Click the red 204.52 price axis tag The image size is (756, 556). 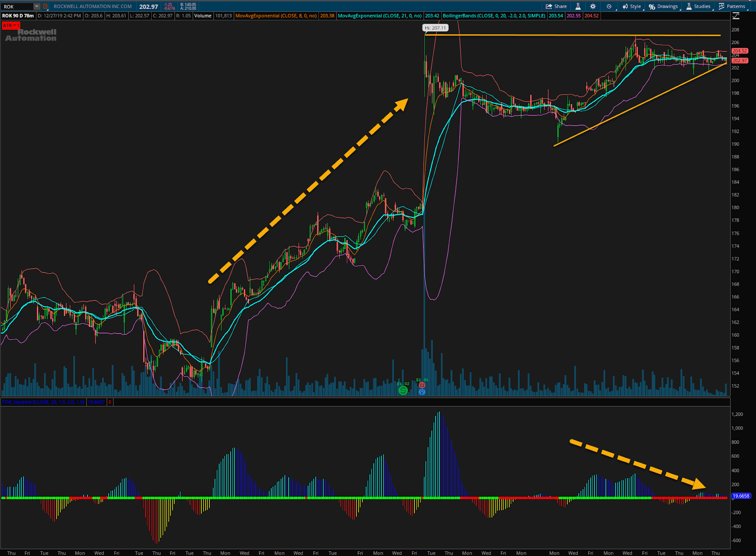coord(739,51)
